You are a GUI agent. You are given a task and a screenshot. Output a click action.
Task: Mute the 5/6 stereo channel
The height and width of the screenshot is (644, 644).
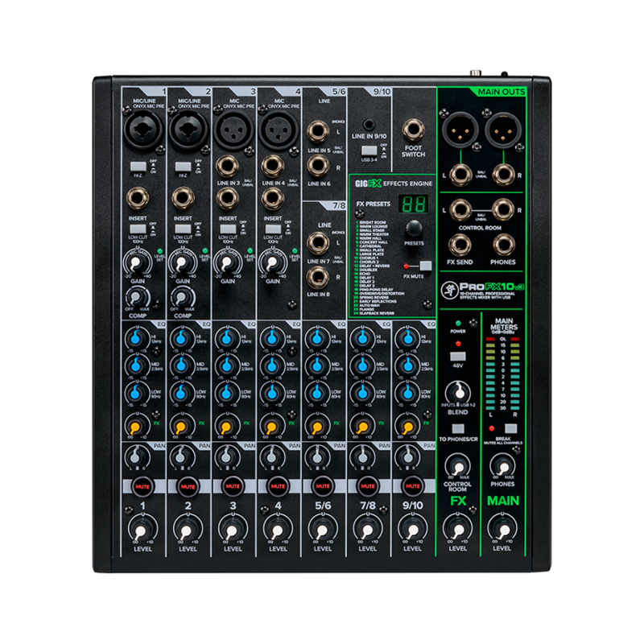pos(323,487)
